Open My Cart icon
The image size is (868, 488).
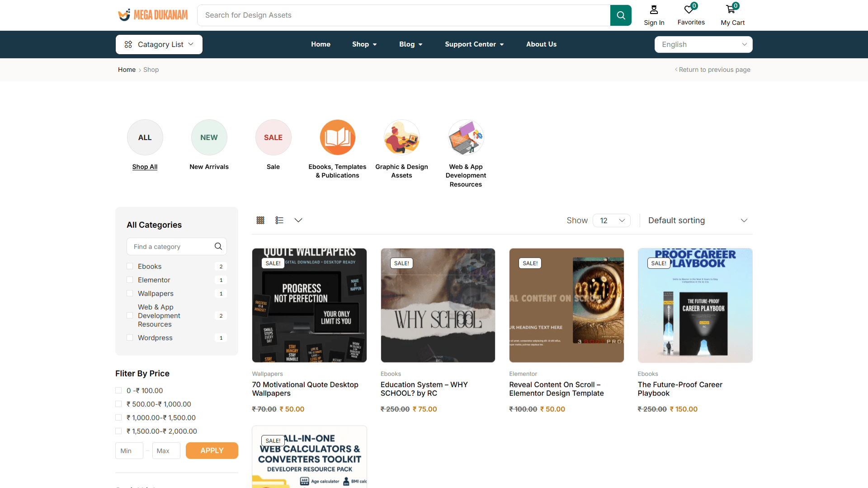pyautogui.click(x=731, y=9)
